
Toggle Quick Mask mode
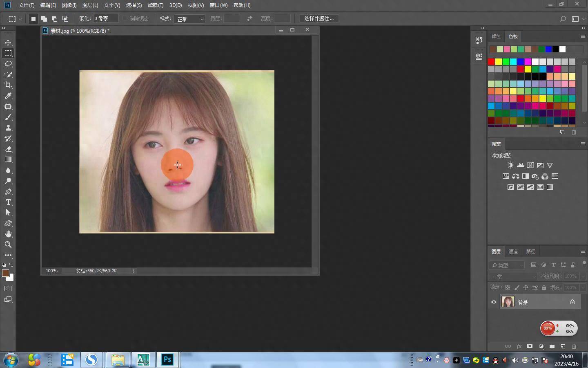(8, 289)
